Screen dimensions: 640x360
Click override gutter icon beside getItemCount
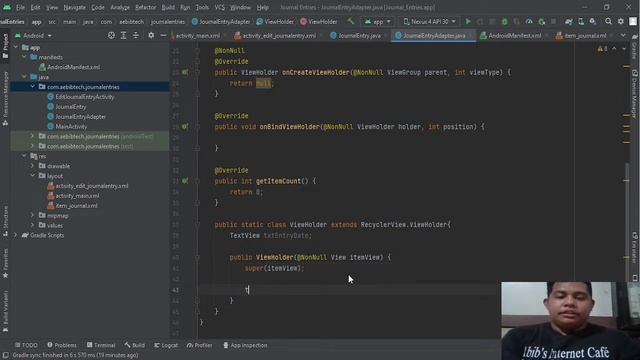tap(185, 181)
